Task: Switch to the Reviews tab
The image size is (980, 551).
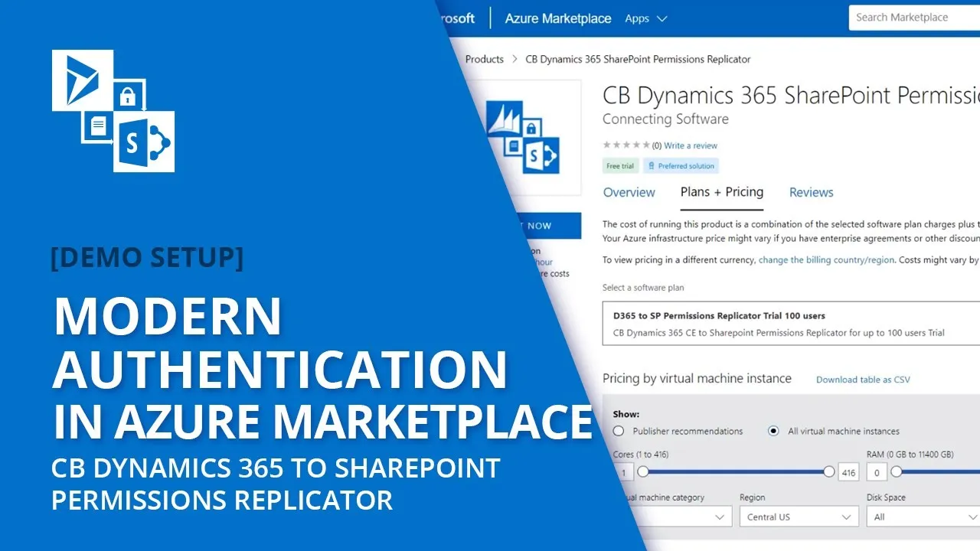Action: tap(811, 193)
